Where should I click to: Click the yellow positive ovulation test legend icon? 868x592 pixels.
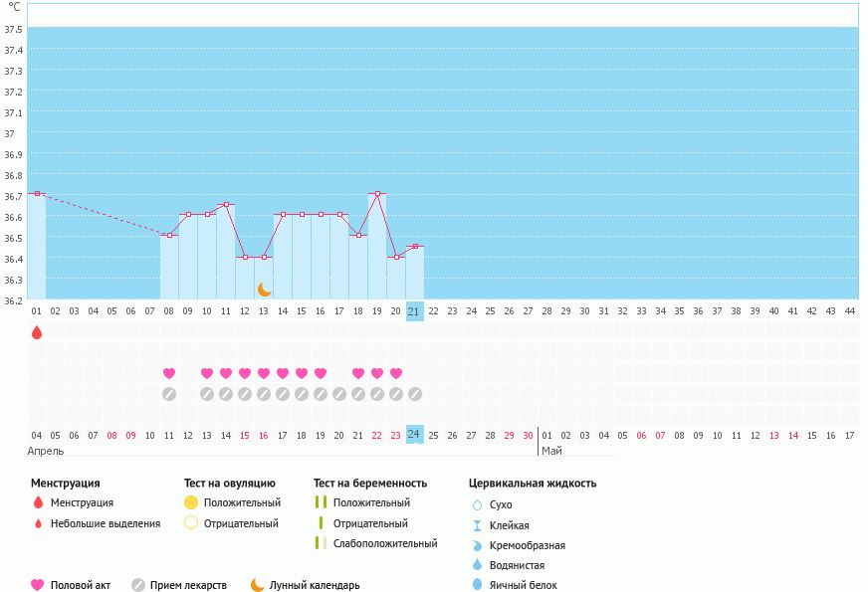191,502
